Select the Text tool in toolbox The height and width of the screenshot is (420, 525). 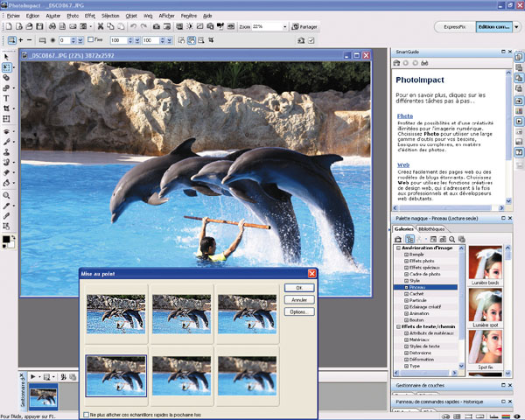pos(7,98)
